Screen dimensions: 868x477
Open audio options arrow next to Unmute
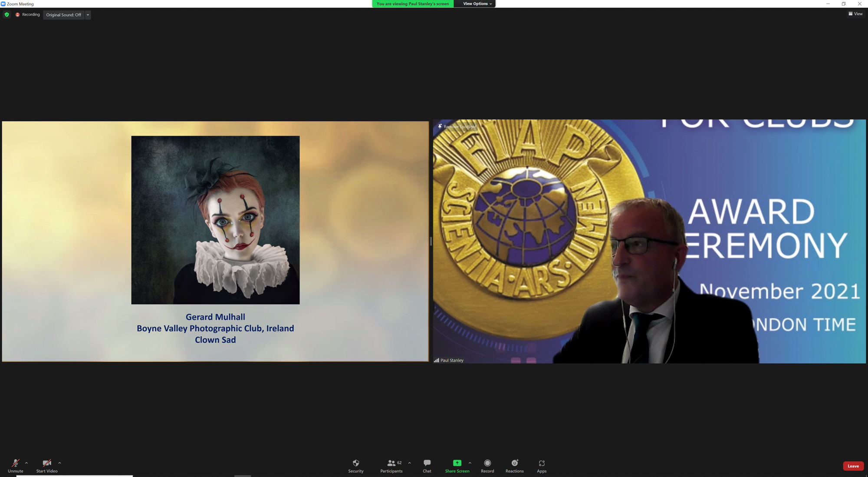tap(26, 463)
